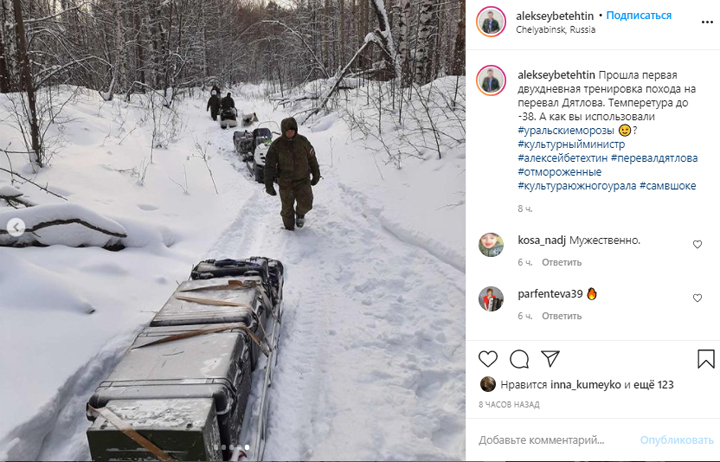Open Chelyabinsk, Russia location link

tap(556, 29)
